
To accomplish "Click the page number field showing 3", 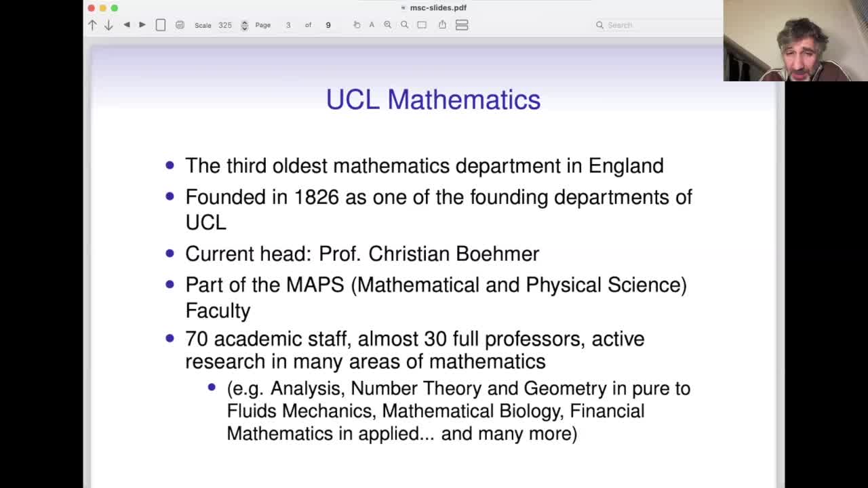I will pos(288,25).
